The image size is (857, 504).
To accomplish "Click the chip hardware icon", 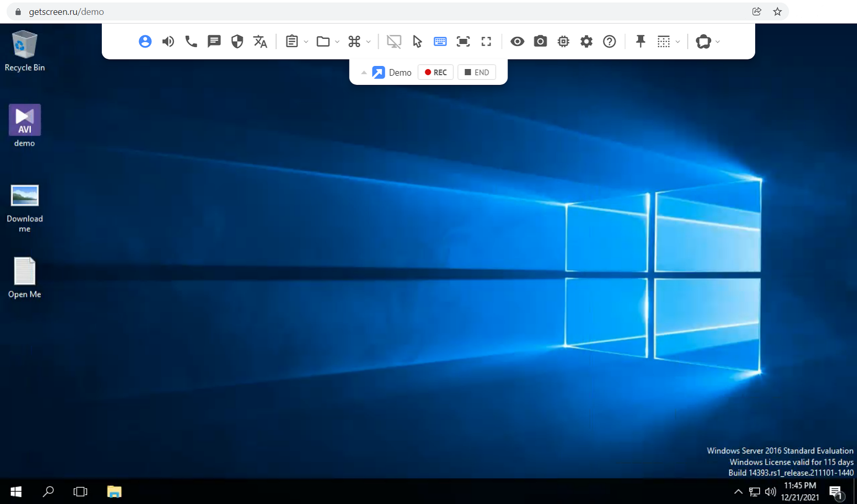I will 563,41.
